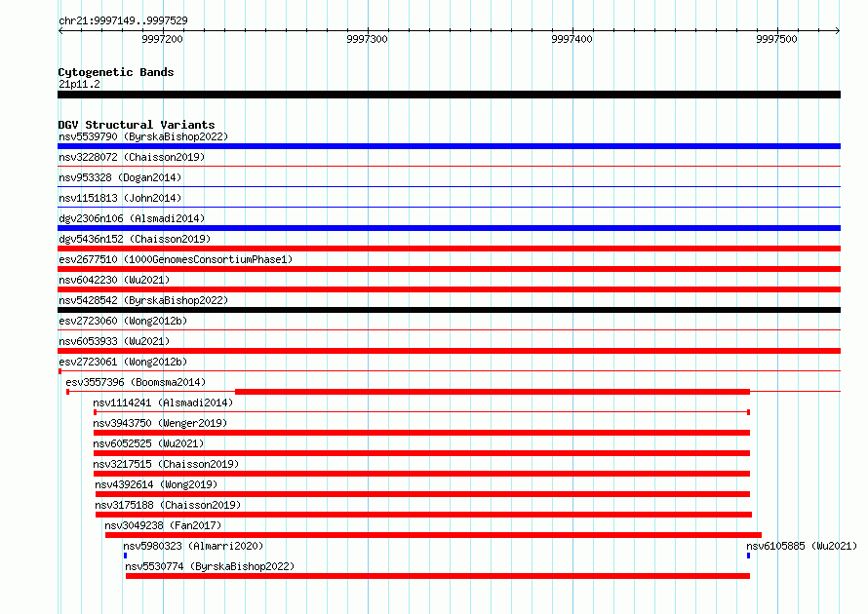Screen dimensions: 868x614
Task: Select the red bar under nsv6052525
Action: coord(422,453)
